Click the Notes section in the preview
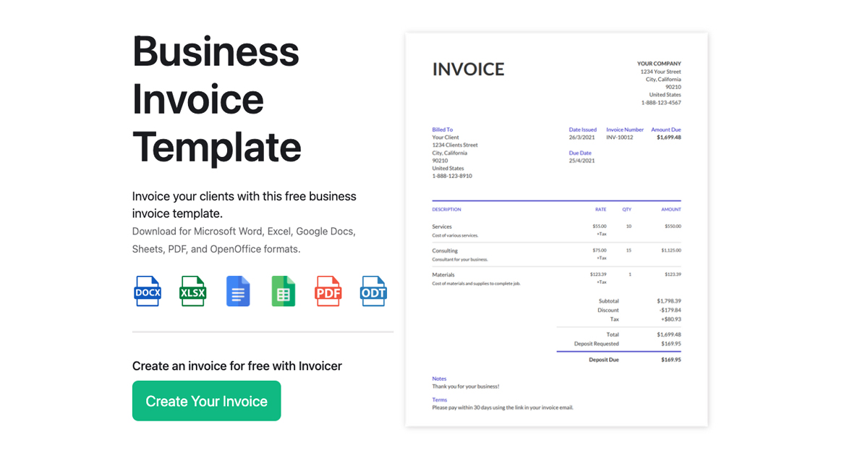 tap(438, 379)
